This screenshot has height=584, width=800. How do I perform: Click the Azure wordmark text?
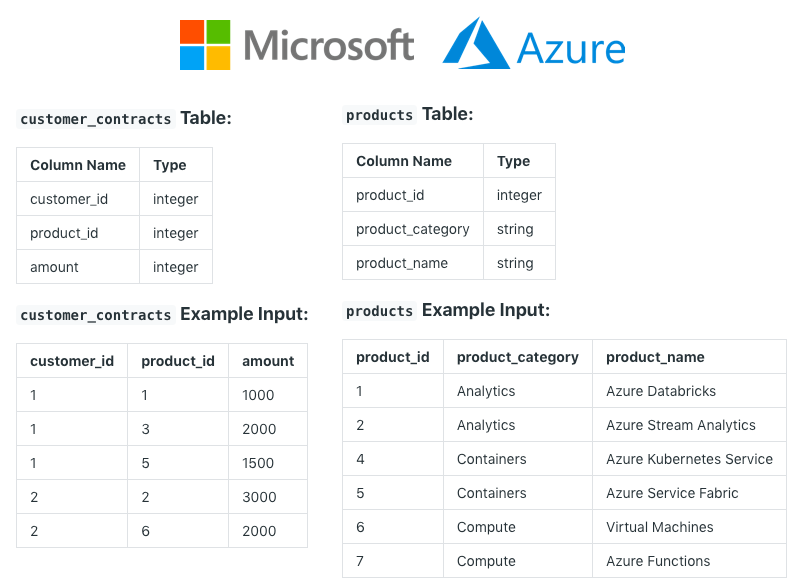pyautogui.click(x=571, y=48)
